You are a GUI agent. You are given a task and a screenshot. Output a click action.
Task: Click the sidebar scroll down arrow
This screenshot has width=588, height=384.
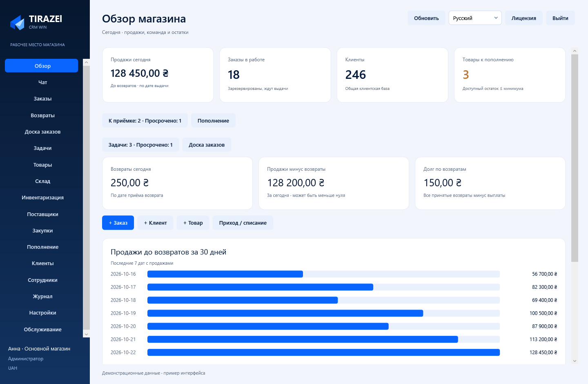86,334
